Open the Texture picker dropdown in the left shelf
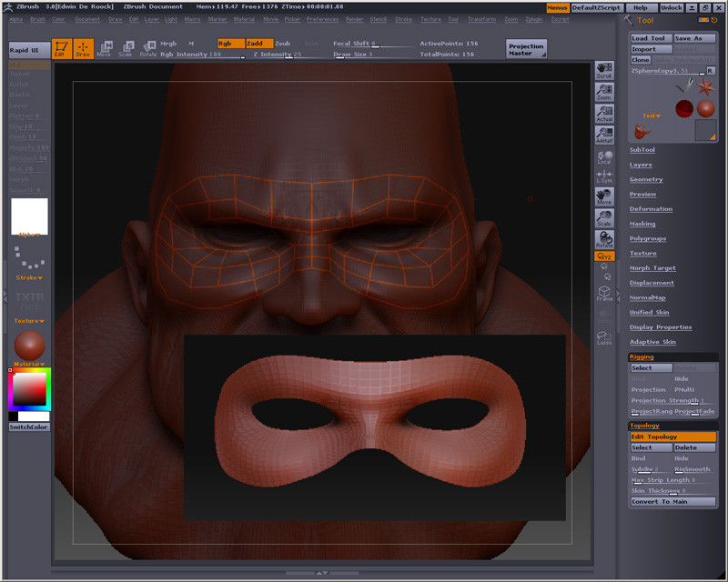 pos(29,321)
